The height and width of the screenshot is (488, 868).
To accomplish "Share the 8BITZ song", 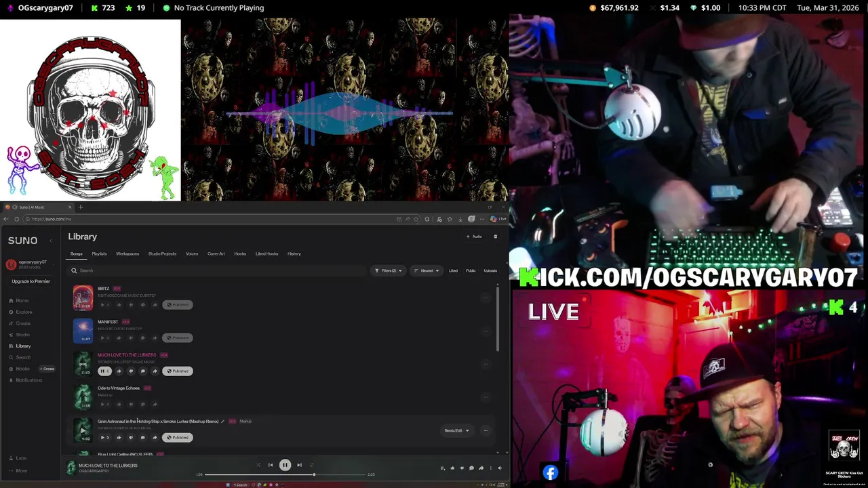I will tap(155, 304).
